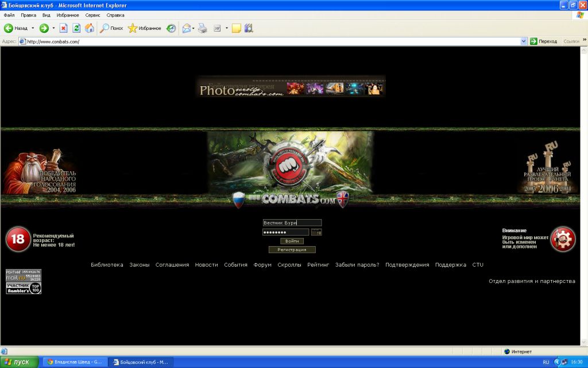Image resolution: width=588 pixels, height=368 pixels.
Task: Click the Бойцовский клуб taskbar button
Action: coord(141,362)
